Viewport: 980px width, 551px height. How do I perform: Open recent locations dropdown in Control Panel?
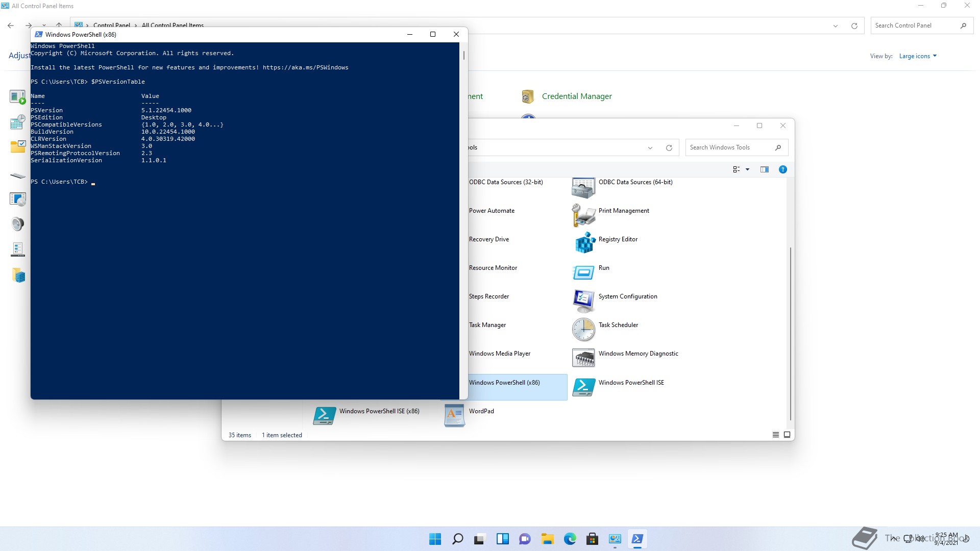(44, 25)
